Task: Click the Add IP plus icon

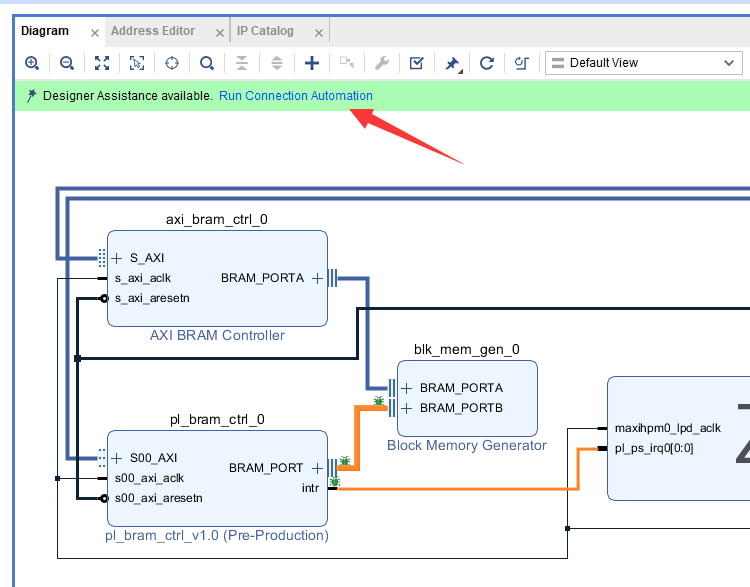Action: (x=312, y=63)
